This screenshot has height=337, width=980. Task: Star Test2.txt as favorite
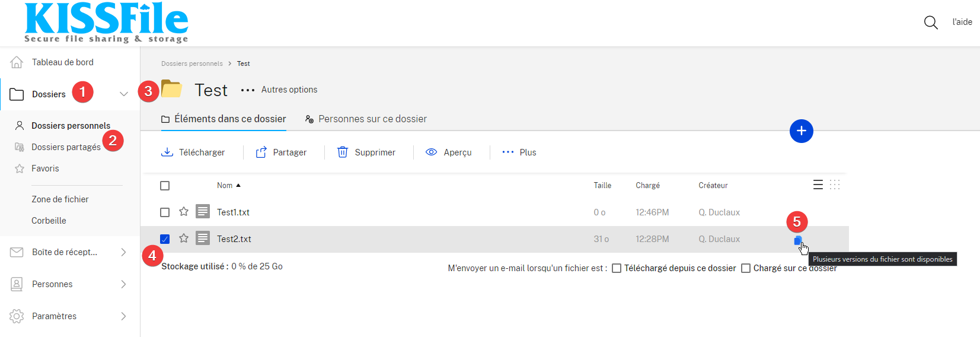[x=184, y=239]
